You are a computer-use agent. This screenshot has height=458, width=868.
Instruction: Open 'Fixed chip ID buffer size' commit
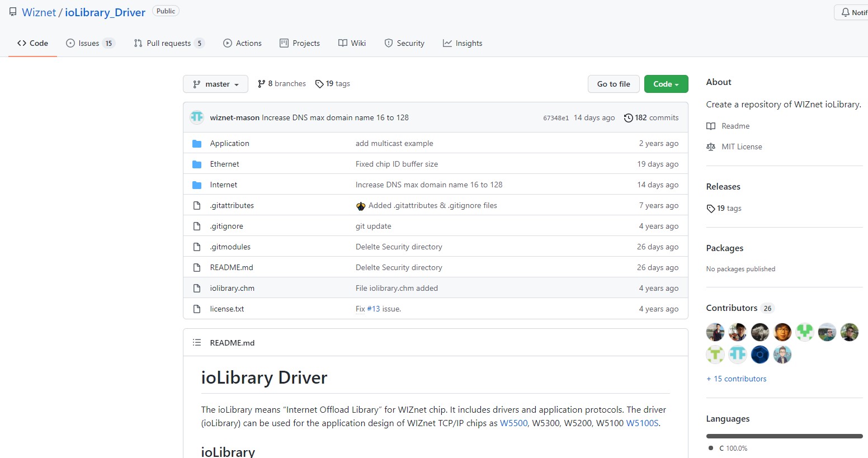click(x=397, y=164)
